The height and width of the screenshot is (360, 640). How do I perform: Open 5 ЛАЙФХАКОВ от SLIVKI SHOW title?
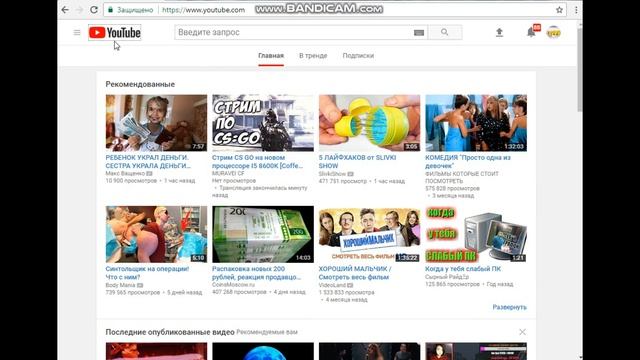coord(357,162)
